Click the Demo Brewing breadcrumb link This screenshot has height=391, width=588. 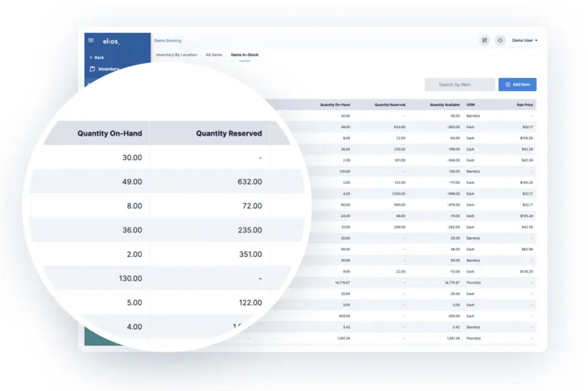click(168, 40)
